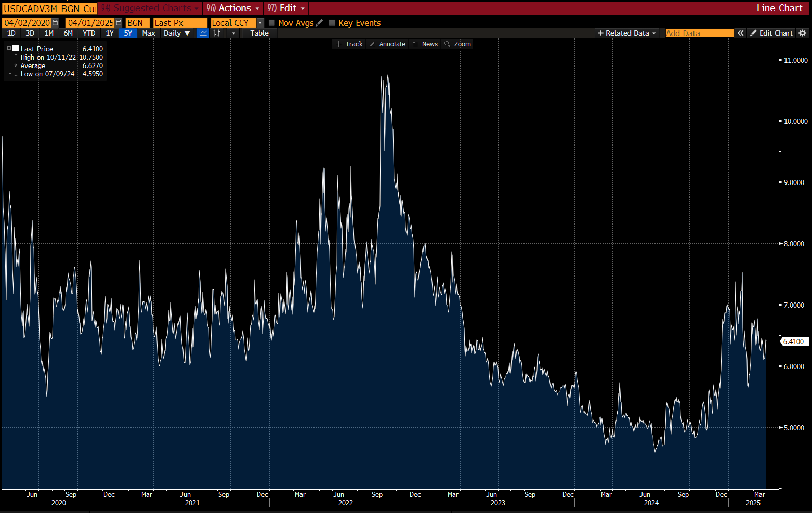Select the 1D time range
Screen dimensions: 812x513
coord(11,33)
